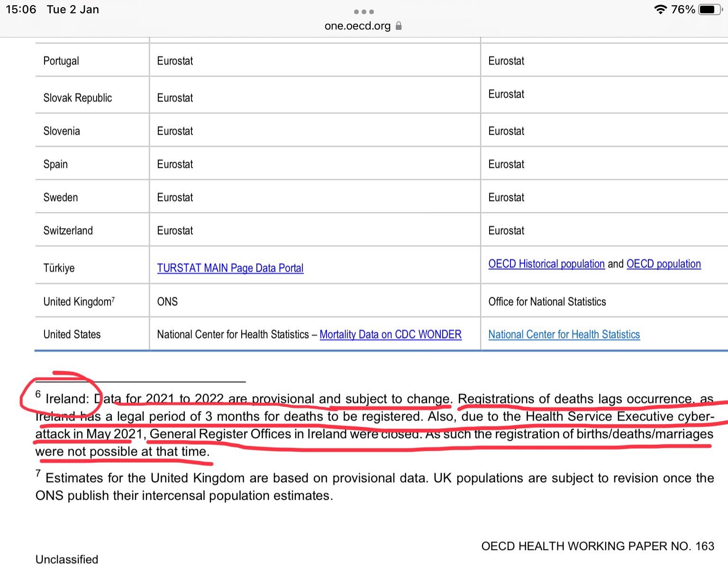Open TURSTAT MAIN Page Data Portal link

coord(230,268)
